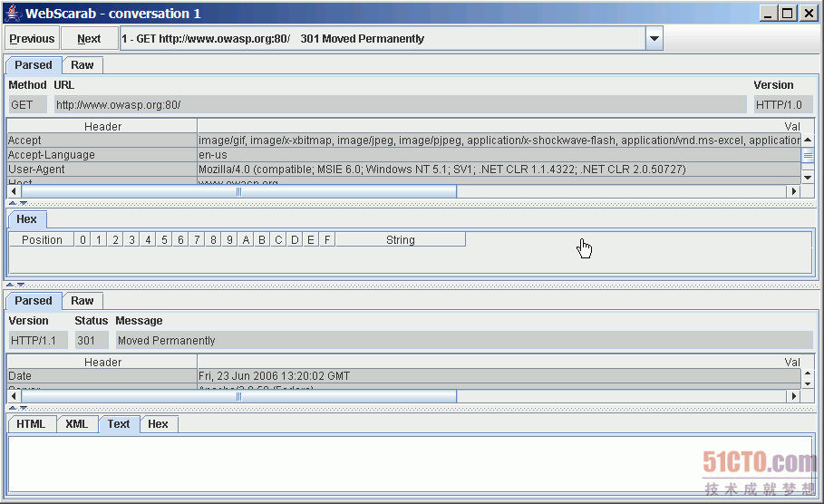Viewport: 824px width, 504px height.
Task: Click request headers left scroll arrow
Action: click(14, 192)
